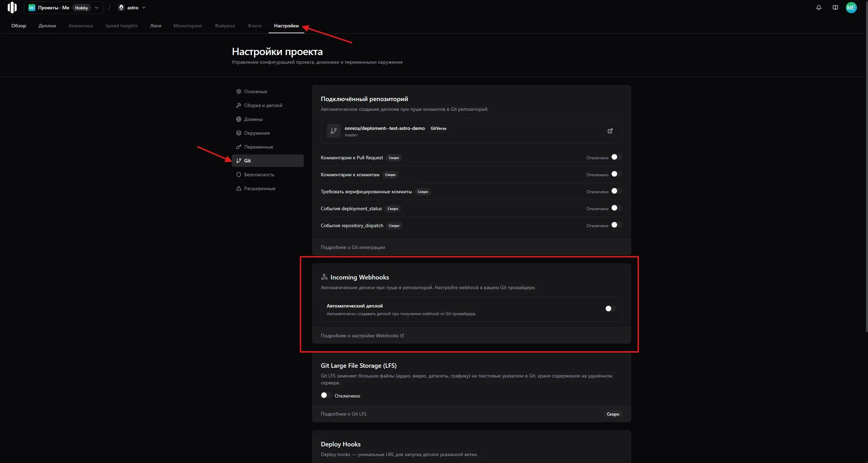
Task: Click the ME avatar account icon
Action: 852,7
